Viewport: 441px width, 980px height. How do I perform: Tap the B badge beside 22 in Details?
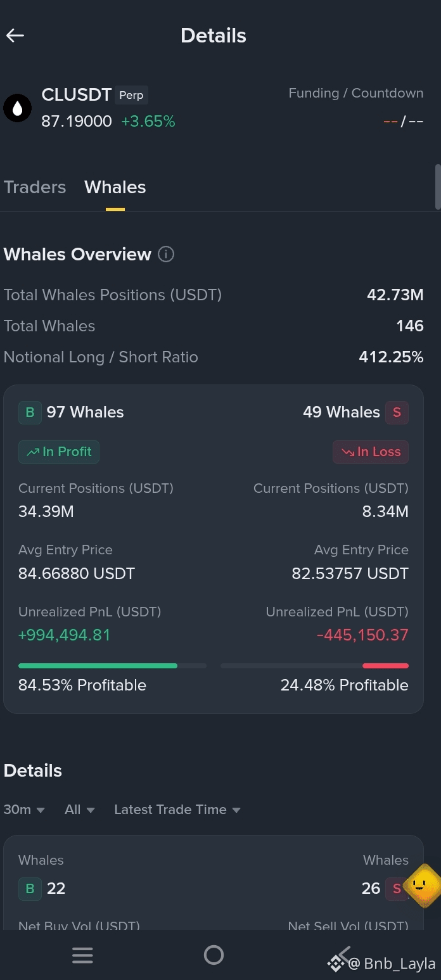tap(30, 888)
